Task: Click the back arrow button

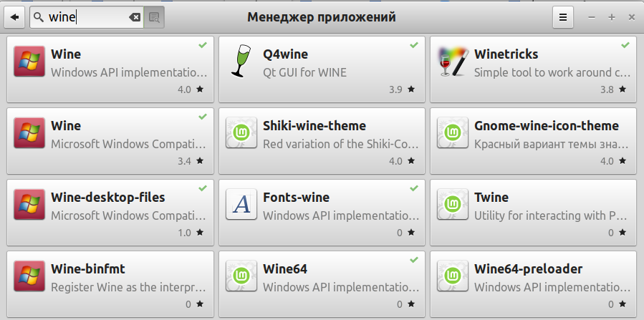Action: click(x=15, y=17)
